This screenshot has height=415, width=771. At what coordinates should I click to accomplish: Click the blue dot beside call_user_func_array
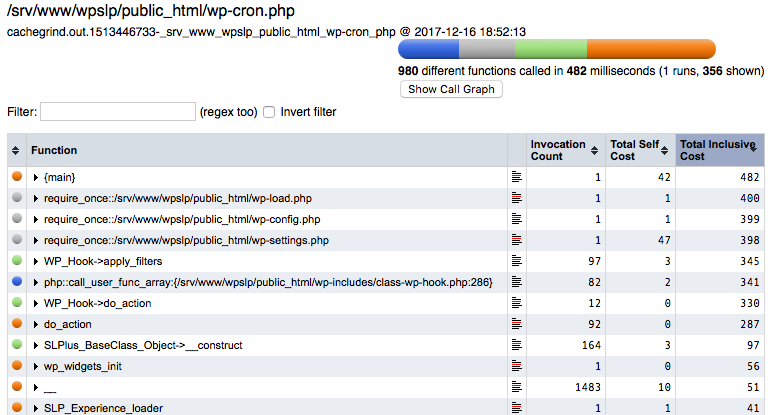point(17,281)
